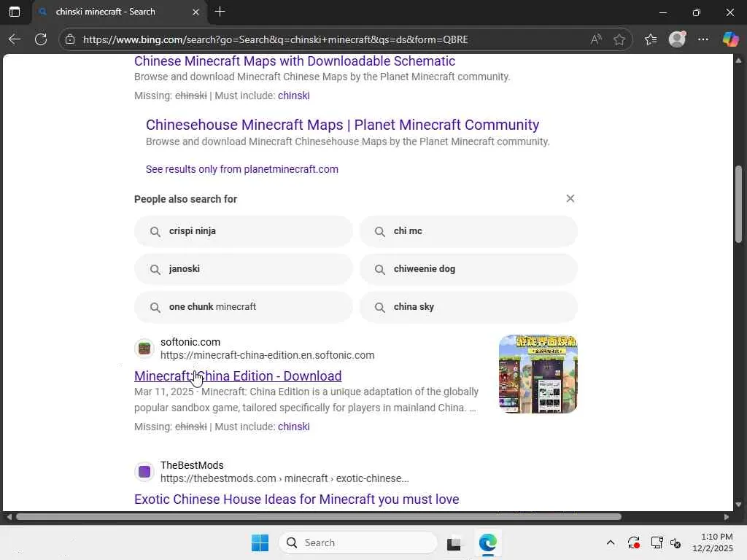Open a new browser tab
747x560 pixels.
pyautogui.click(x=220, y=12)
